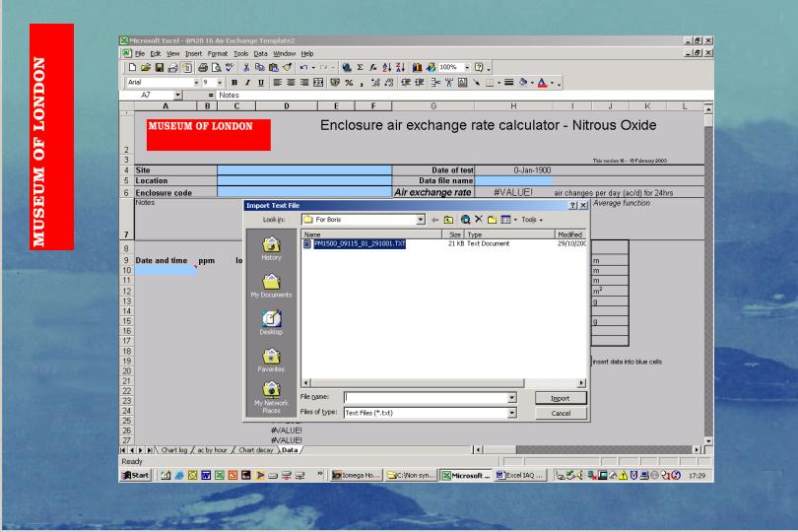The height and width of the screenshot is (532, 798).
Task: Align cell text right
Action: click(x=304, y=83)
